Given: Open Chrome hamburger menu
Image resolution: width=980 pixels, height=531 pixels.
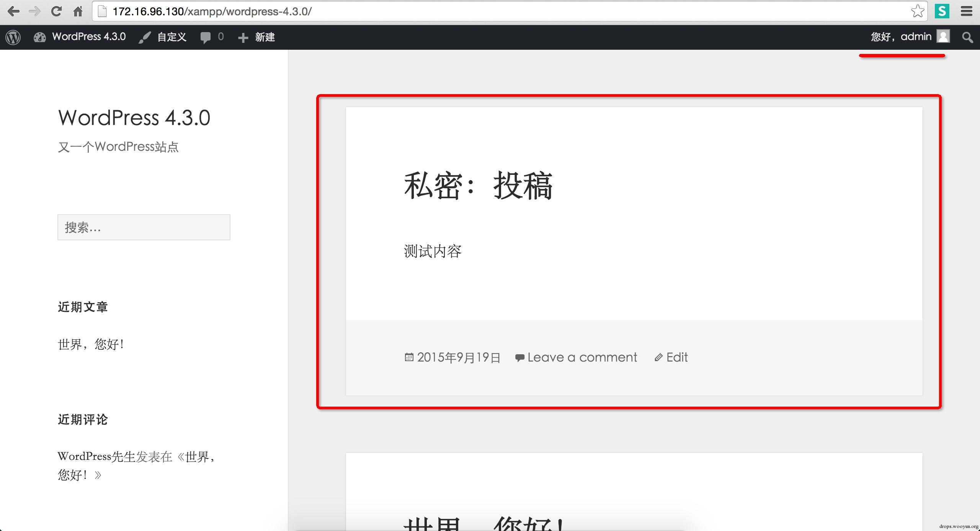Looking at the screenshot, I should coord(967,11).
